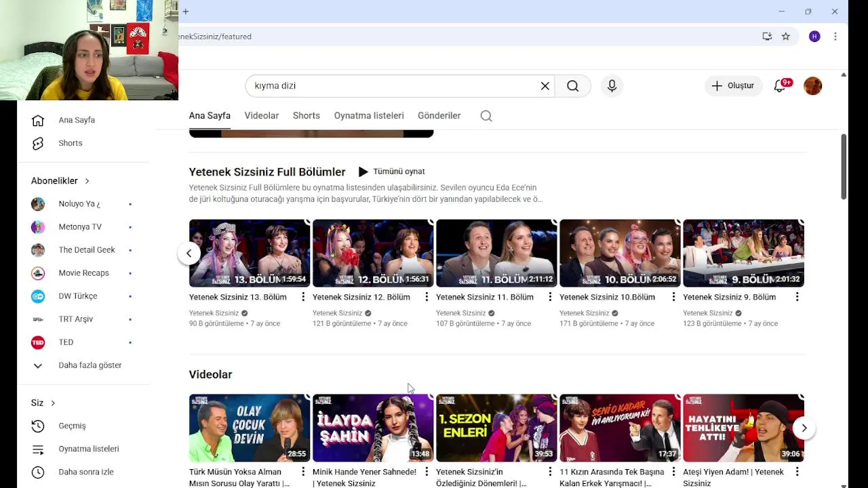This screenshot has height=488, width=868.
Task: Click Tümünü oynat to play all
Action: pyautogui.click(x=391, y=171)
